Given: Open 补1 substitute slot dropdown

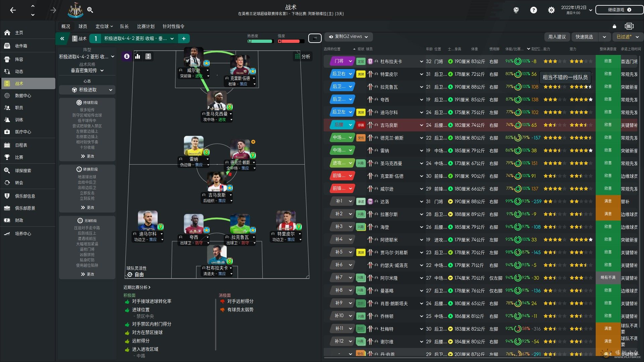Looking at the screenshot, I should coord(342,201).
